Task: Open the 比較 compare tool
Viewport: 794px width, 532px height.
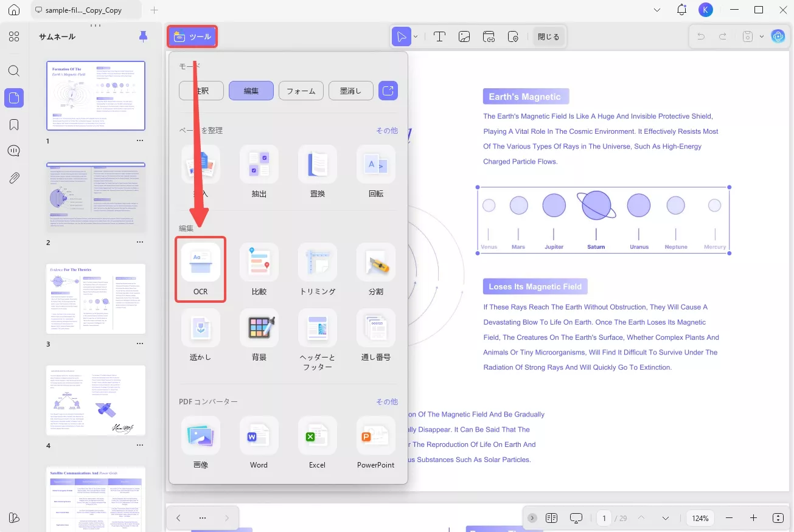Action: 259,269
